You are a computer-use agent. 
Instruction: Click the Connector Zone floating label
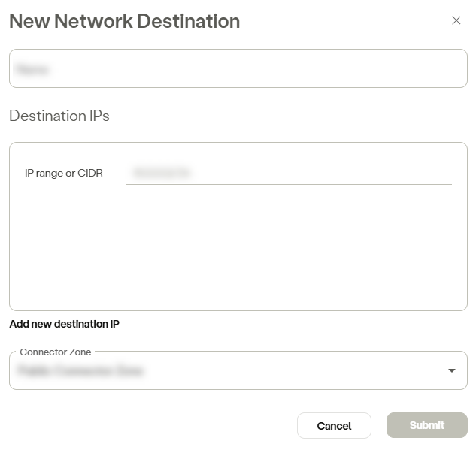click(55, 352)
